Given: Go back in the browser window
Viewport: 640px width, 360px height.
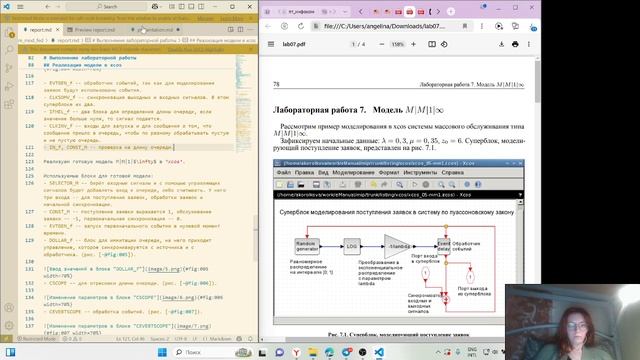Looking at the screenshot, I should [x=268, y=26].
